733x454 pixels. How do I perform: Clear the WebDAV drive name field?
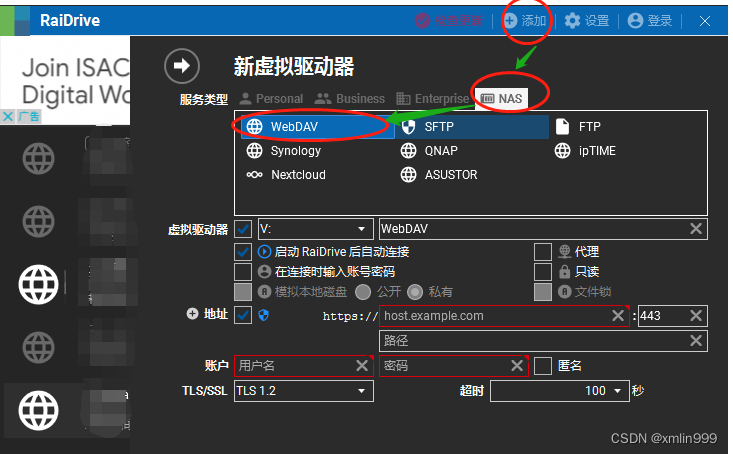point(696,229)
